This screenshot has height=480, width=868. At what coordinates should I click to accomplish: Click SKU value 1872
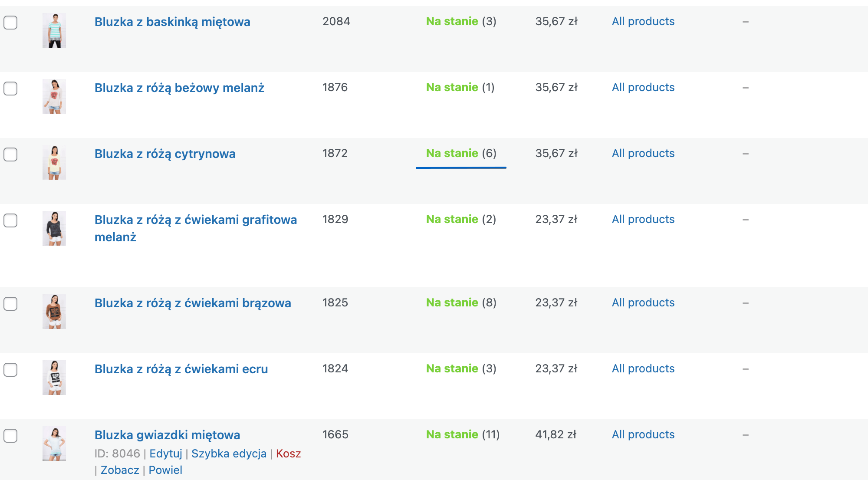335,153
